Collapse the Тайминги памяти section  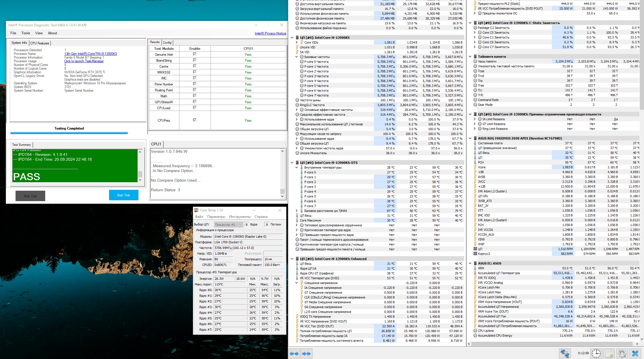click(x=470, y=57)
